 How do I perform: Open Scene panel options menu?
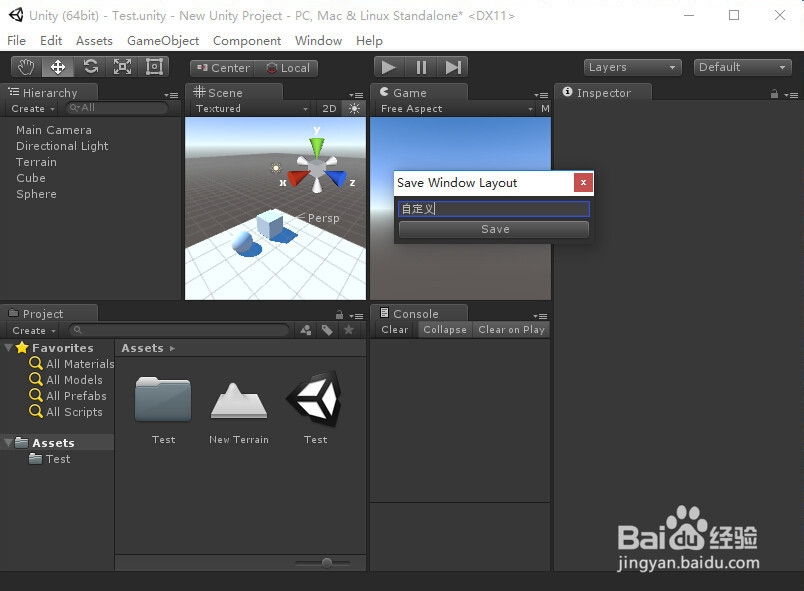[356, 95]
